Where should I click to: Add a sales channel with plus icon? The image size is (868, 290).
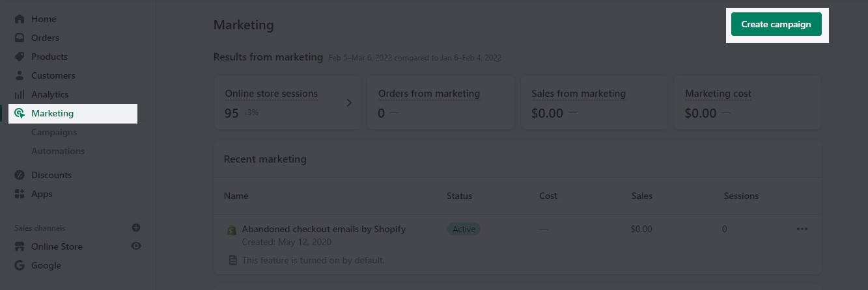[x=136, y=228]
